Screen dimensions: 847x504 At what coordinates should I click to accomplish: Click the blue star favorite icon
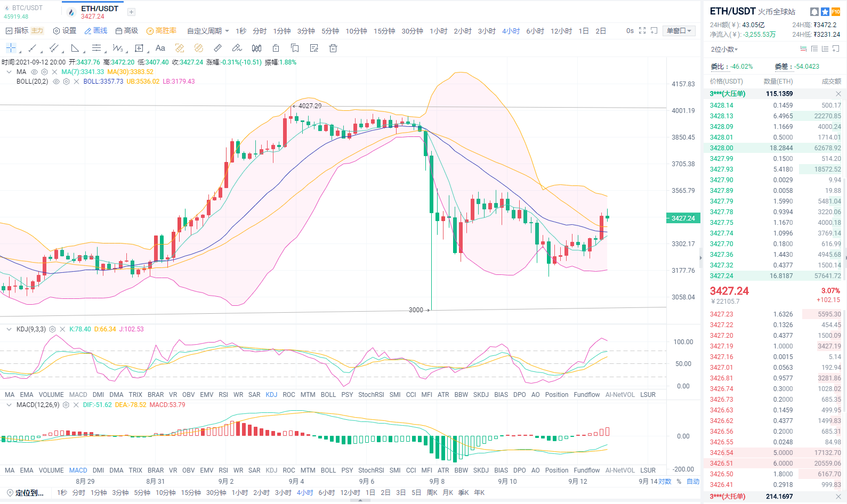(x=825, y=12)
